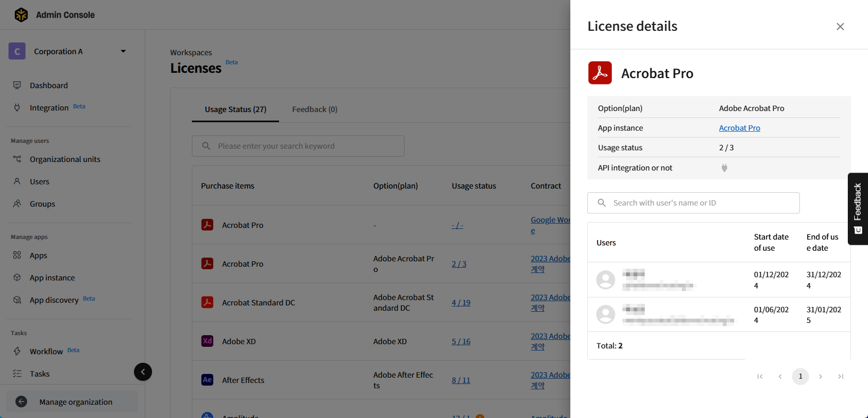Click the avatar of the user starting 01/06/2024
This screenshot has width=868, height=418.
click(605, 314)
